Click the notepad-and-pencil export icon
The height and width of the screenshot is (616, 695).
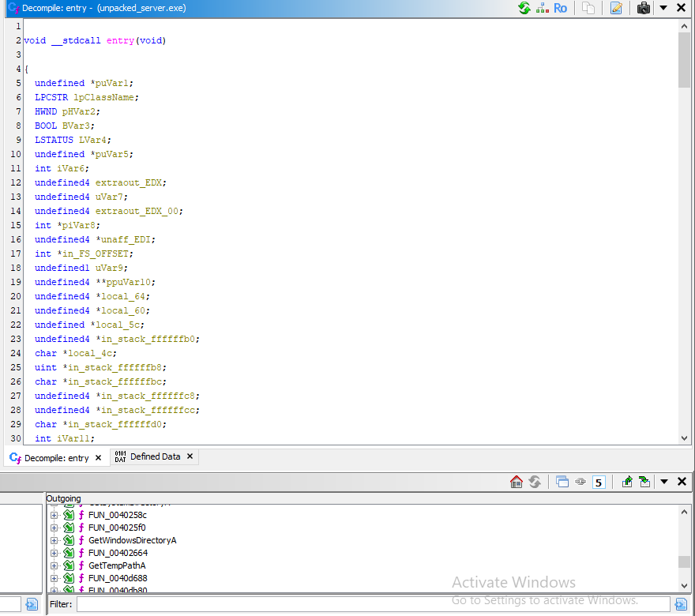[x=616, y=8]
